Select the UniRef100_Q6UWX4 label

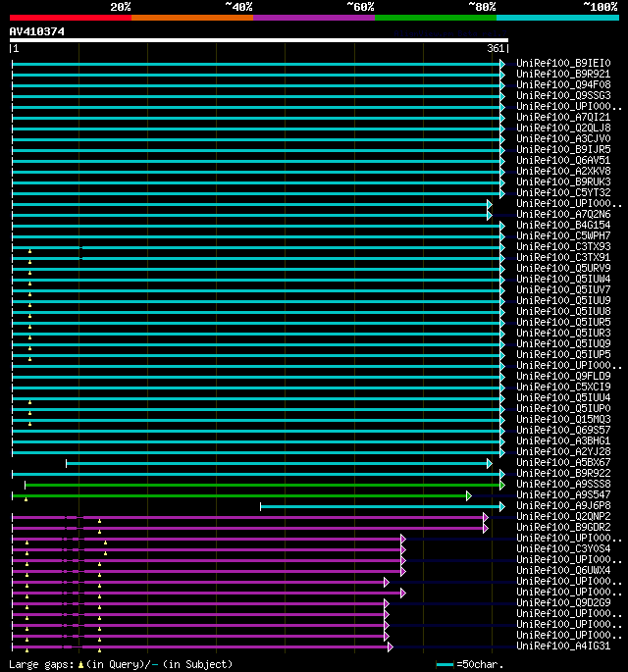tap(563, 570)
